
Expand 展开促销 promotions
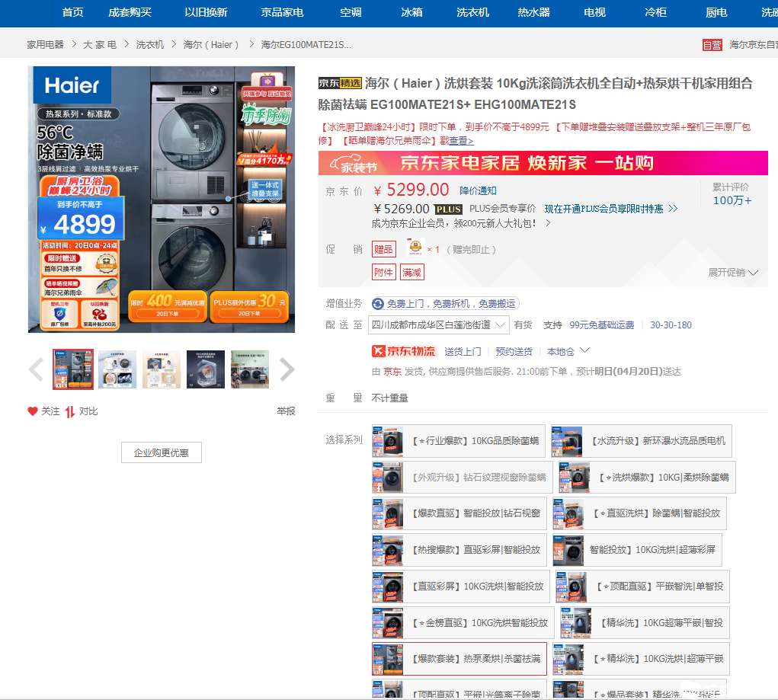click(x=733, y=273)
